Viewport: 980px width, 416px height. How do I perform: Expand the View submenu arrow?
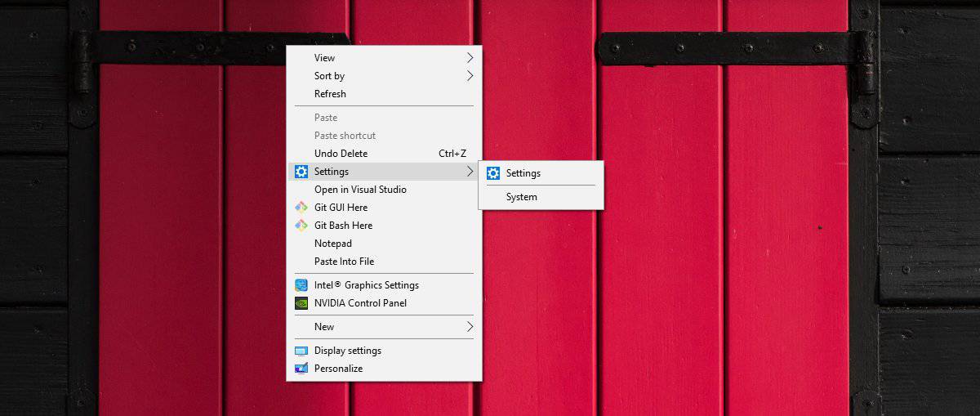470,58
